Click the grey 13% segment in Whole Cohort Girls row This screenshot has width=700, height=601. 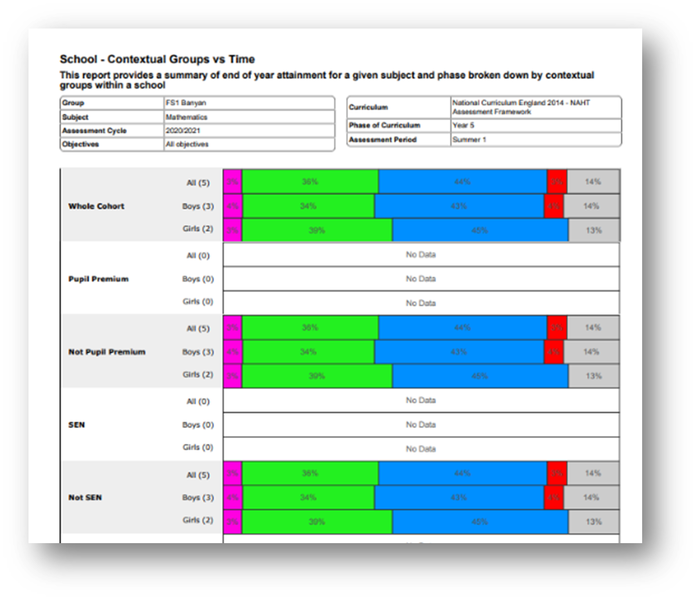coord(594,230)
